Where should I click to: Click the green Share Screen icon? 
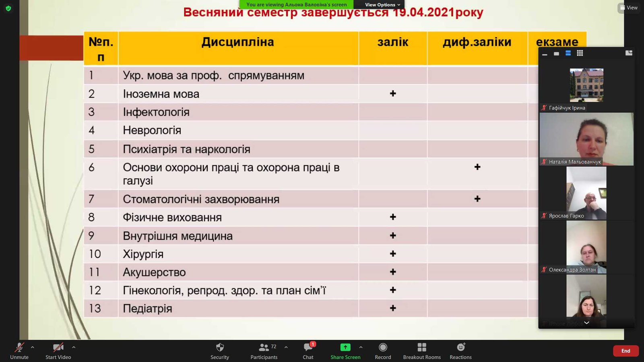pyautogui.click(x=345, y=348)
